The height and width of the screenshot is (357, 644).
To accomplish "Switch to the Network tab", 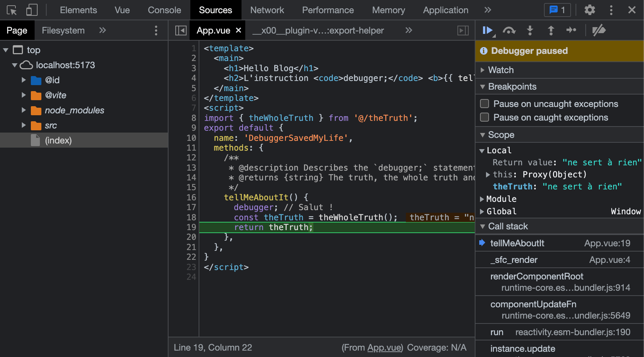I will pyautogui.click(x=267, y=10).
